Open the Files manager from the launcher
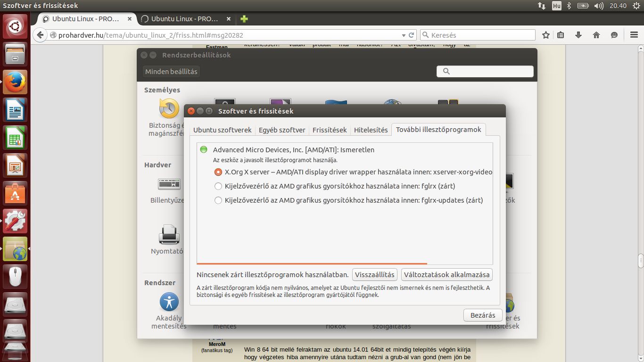The width and height of the screenshot is (644, 362). point(15,53)
